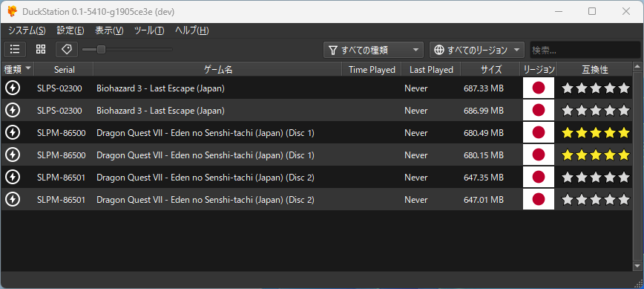This screenshot has width=644, height=289.
Task: Open the すべてのリージョン region filter dropdown
Action: pyautogui.click(x=477, y=51)
